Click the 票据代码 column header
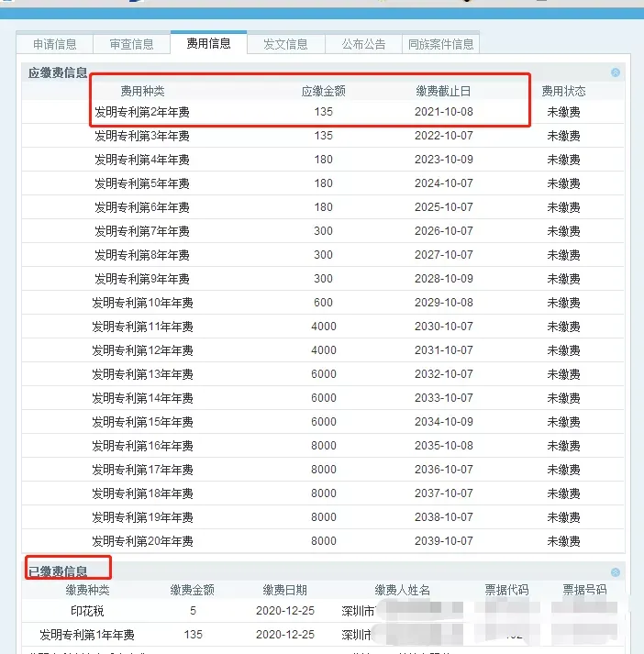The width and height of the screenshot is (644, 654). 506,590
